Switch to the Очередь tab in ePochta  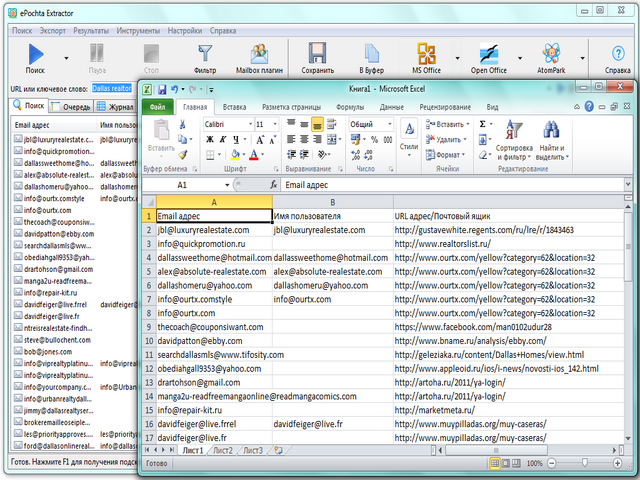tap(71, 107)
